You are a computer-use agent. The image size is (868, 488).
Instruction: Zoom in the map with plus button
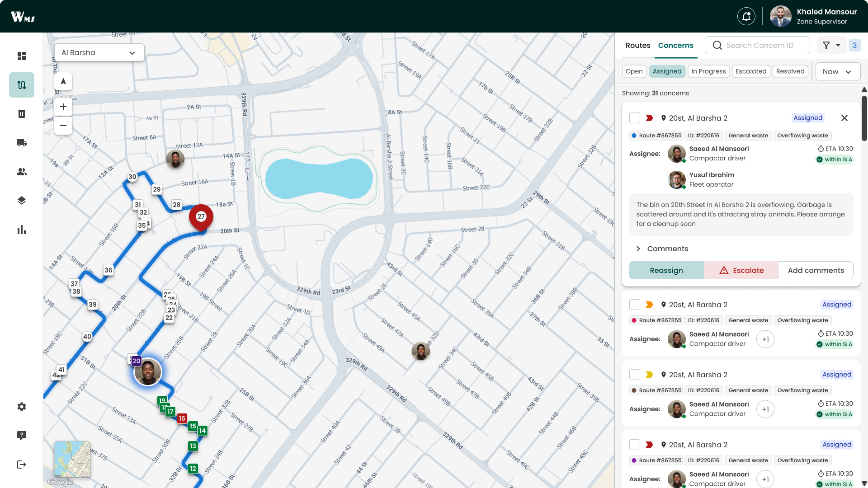pyautogui.click(x=63, y=107)
